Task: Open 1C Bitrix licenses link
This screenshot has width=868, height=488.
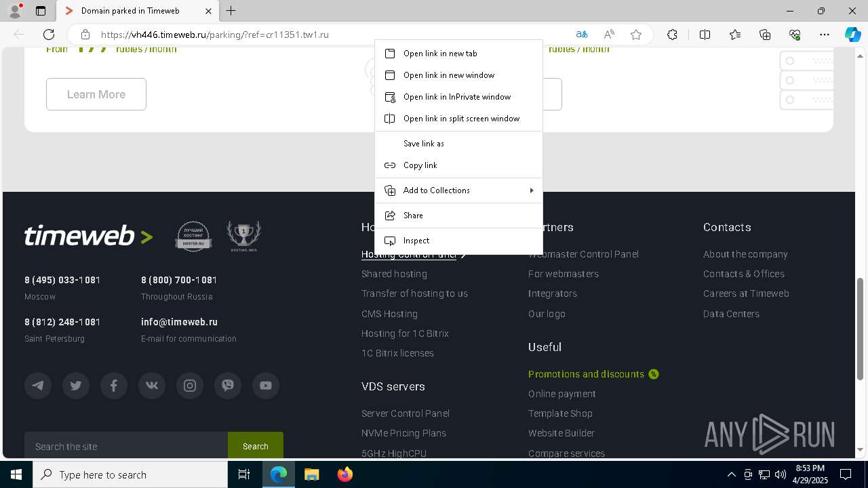Action: 397,353
